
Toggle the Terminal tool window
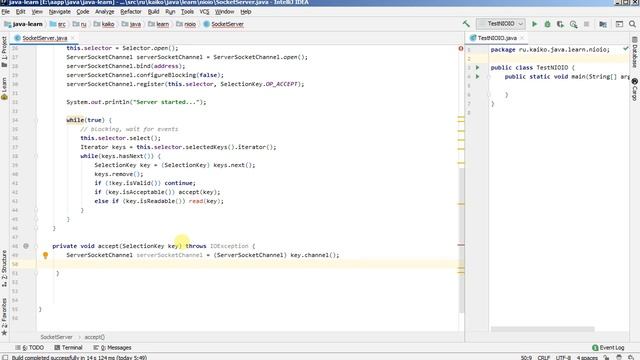pyautogui.click(x=68, y=347)
